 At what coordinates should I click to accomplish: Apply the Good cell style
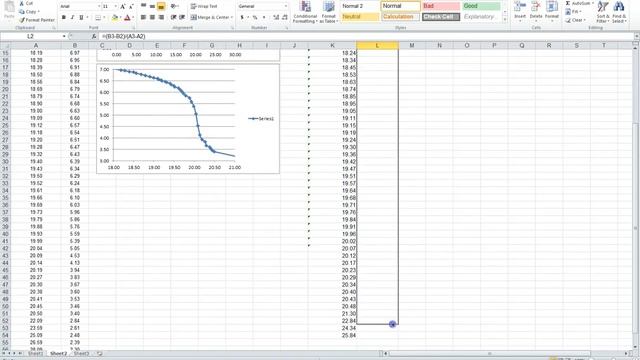(x=482, y=6)
